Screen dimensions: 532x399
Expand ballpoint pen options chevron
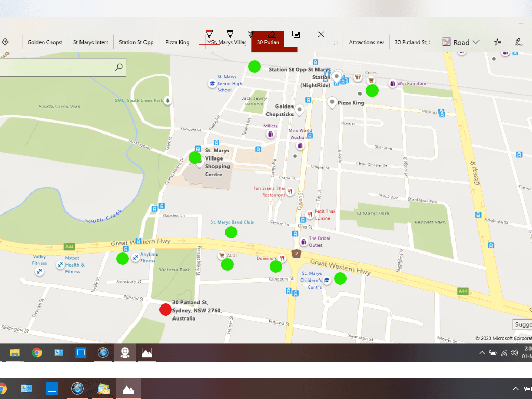pos(209,42)
